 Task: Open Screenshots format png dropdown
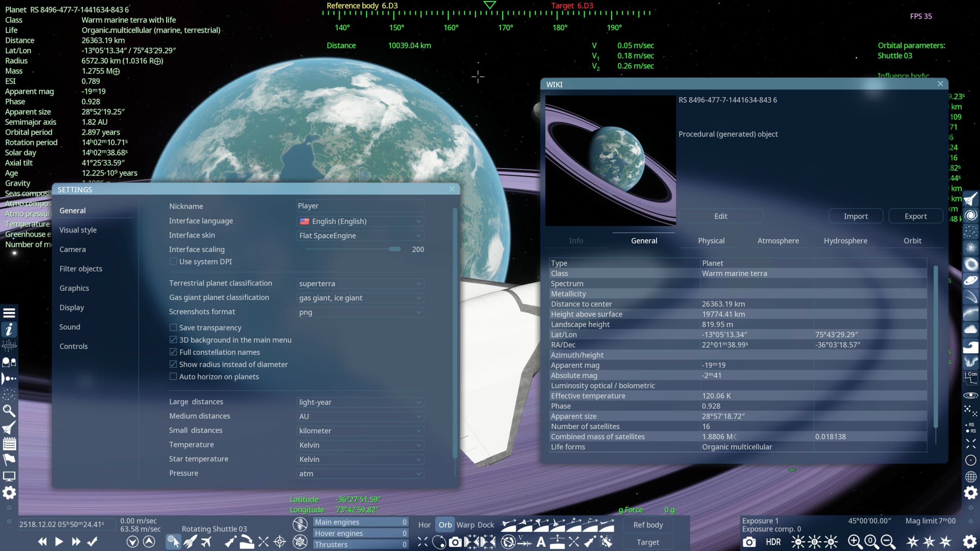click(360, 312)
